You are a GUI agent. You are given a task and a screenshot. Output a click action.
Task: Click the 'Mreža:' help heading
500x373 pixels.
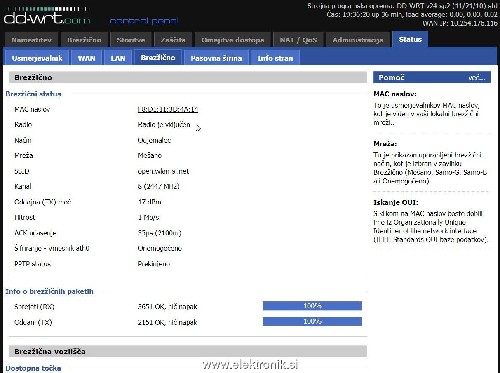tap(385, 144)
